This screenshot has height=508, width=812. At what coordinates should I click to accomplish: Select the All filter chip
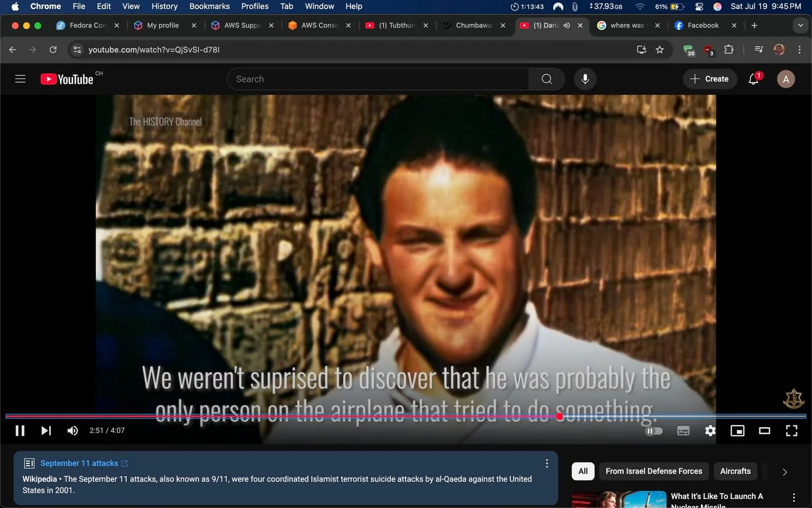[x=583, y=471]
